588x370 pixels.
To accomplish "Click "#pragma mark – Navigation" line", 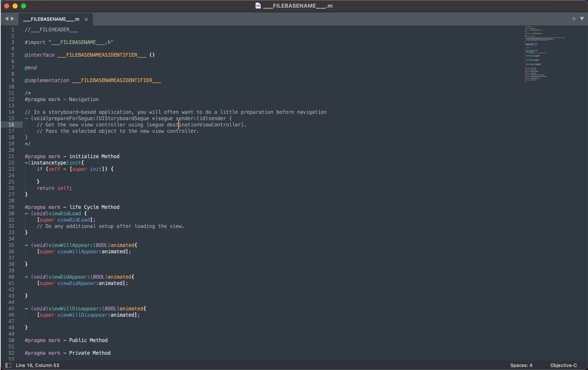I will coord(62,99).
